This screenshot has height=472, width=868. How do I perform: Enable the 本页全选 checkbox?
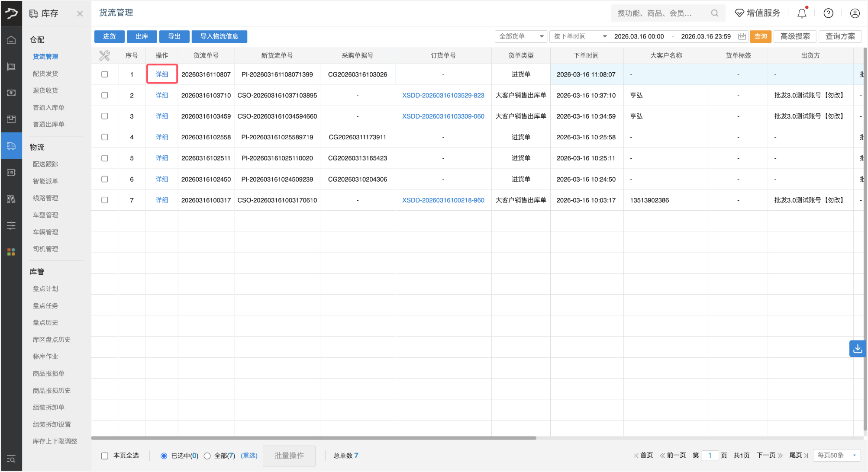click(105, 456)
